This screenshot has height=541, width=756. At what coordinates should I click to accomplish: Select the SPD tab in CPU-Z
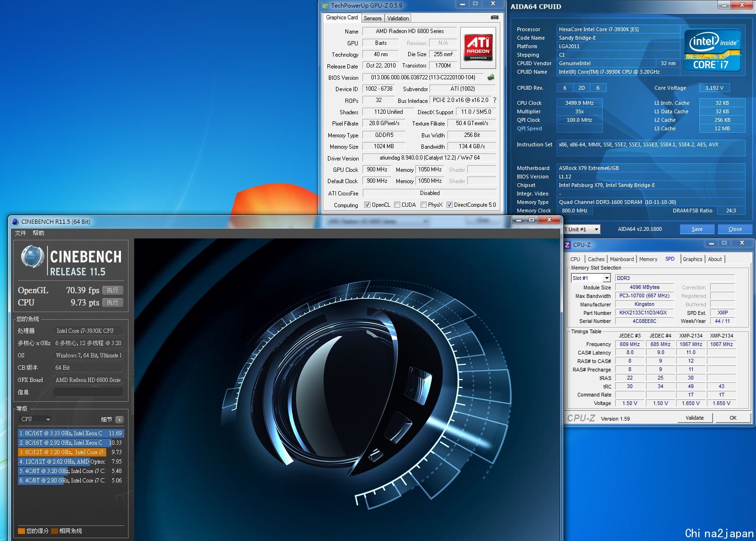pos(670,259)
